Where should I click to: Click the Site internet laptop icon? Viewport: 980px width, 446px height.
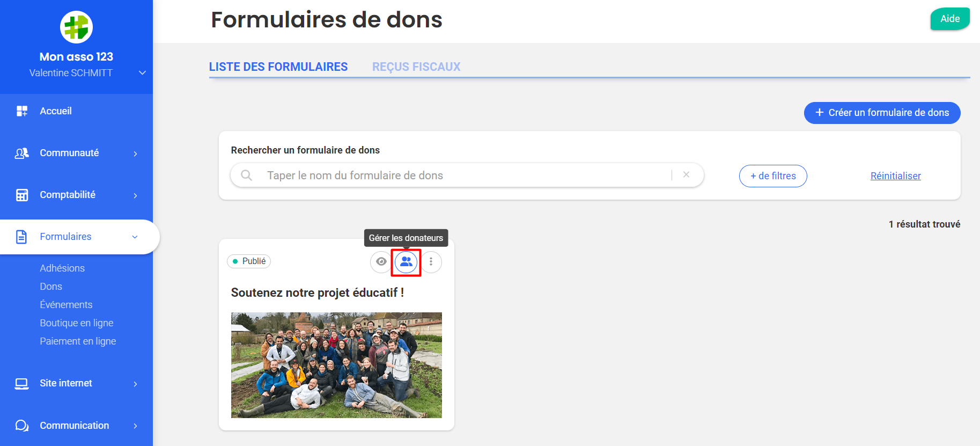tap(21, 384)
